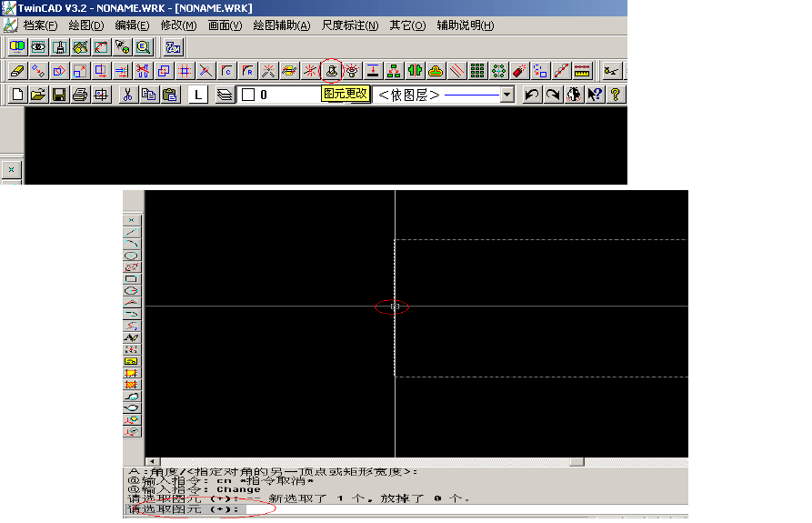Screen dimensions: 812x523
Task: Click the eye view icon in top toolbar
Action: (38, 47)
